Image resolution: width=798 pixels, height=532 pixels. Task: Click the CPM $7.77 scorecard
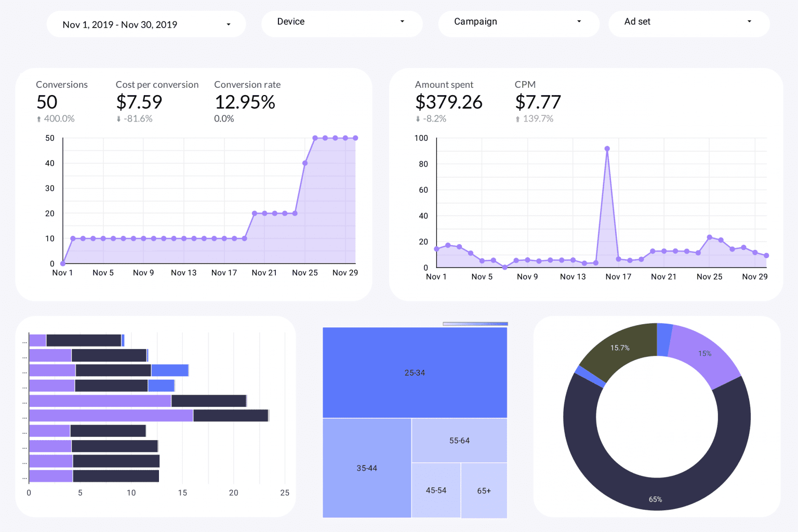pyautogui.click(x=538, y=102)
